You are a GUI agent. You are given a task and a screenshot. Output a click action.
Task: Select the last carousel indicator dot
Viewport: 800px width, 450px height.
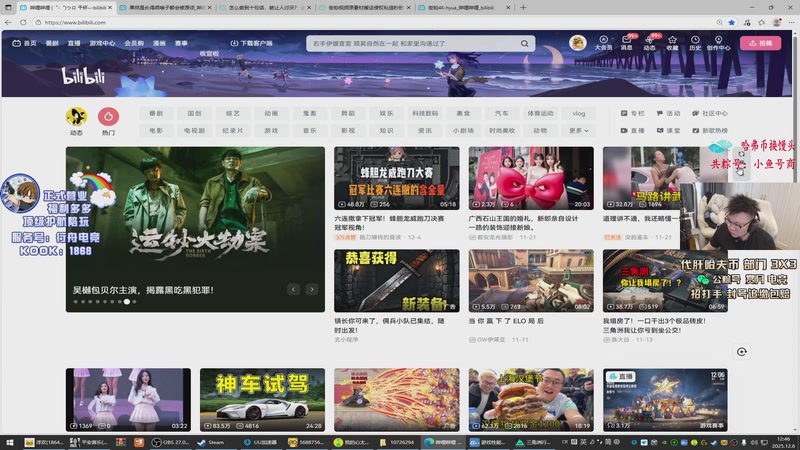point(134,302)
